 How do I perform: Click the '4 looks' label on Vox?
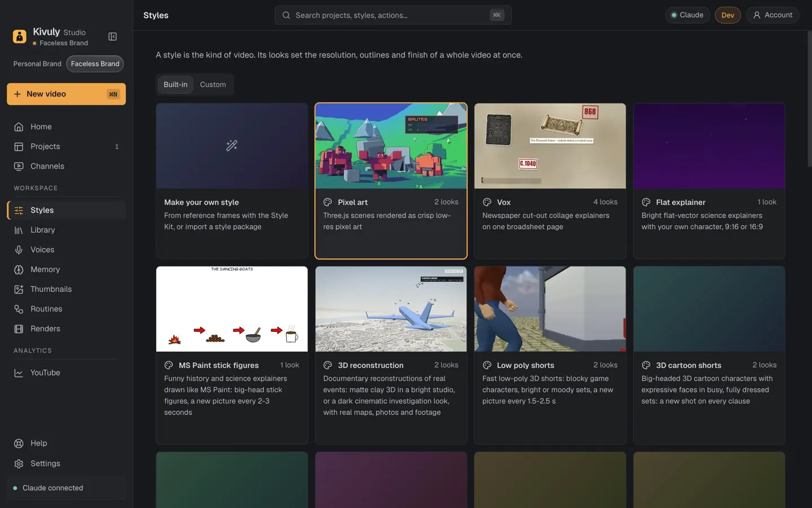tap(605, 202)
